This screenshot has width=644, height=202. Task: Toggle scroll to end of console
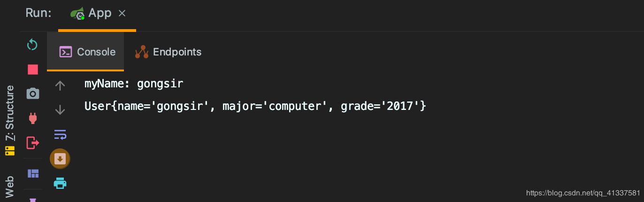60,159
